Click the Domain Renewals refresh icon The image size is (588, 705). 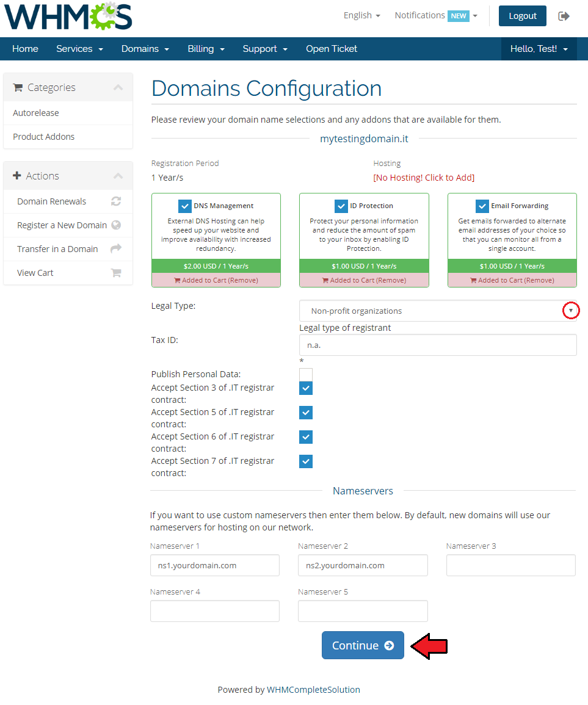click(x=116, y=201)
